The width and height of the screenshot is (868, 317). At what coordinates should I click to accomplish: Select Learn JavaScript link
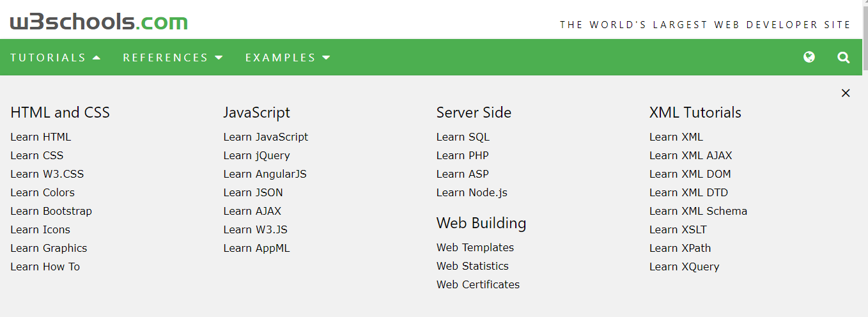point(266,137)
